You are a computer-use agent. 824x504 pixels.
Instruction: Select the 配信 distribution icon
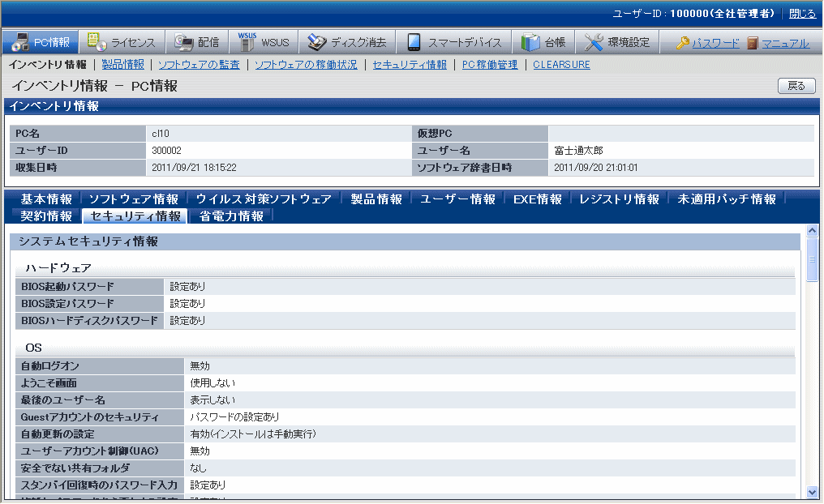183,42
